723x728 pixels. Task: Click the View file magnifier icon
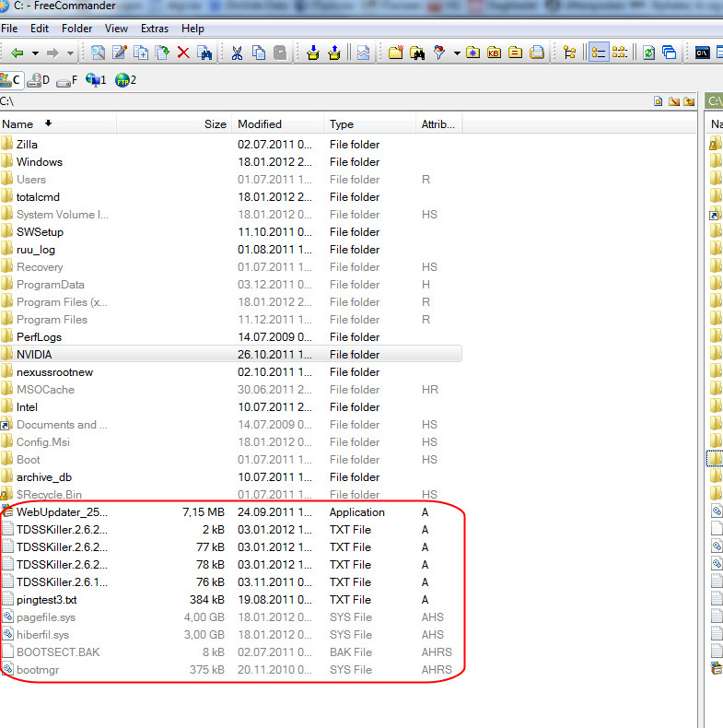pos(98,53)
